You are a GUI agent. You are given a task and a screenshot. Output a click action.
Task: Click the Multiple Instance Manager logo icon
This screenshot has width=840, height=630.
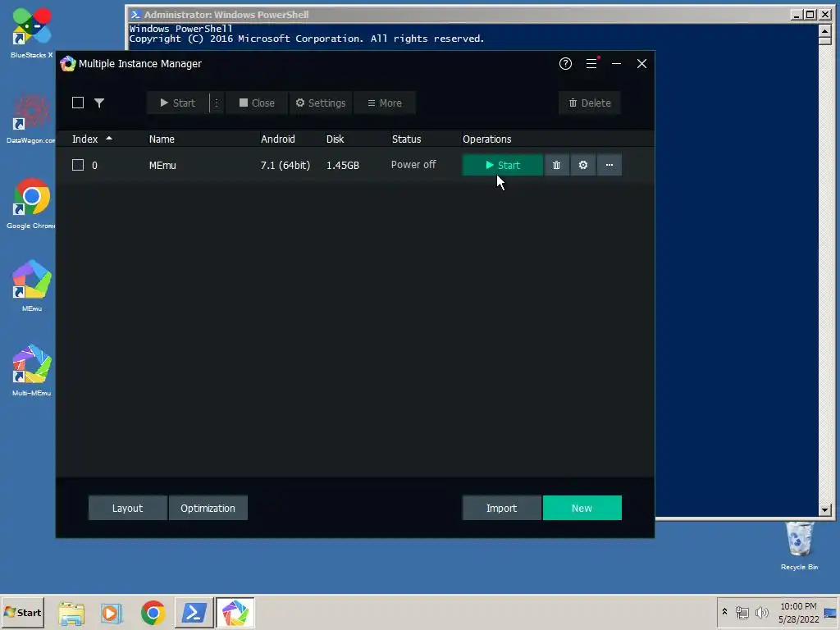coord(68,64)
